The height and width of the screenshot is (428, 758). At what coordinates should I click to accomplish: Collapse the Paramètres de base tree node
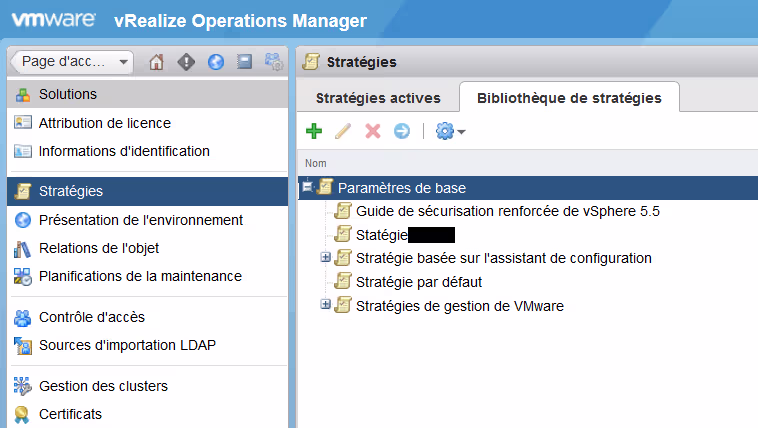coord(308,187)
